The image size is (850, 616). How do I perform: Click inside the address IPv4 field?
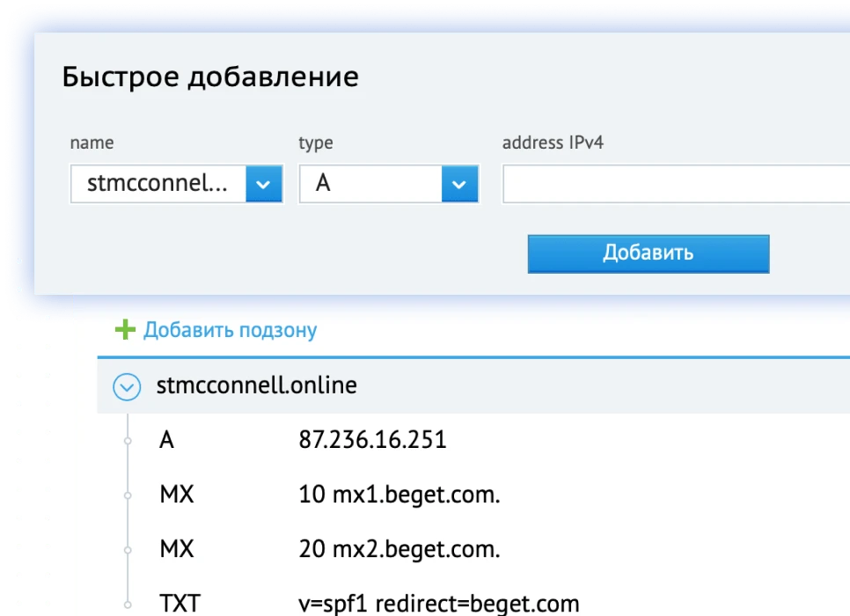tap(669, 184)
